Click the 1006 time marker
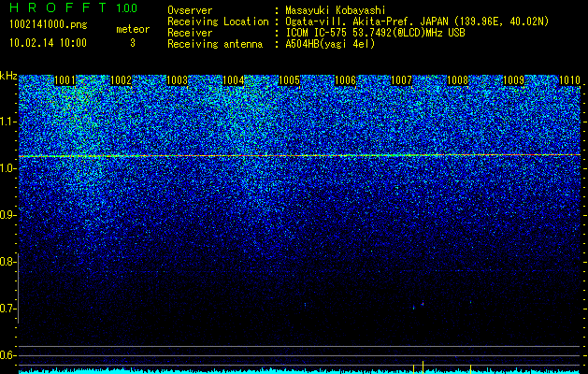The height and width of the screenshot is (374, 588). click(x=345, y=80)
